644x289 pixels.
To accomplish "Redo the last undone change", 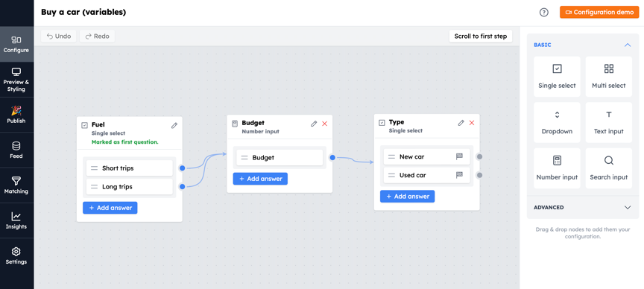I will pos(97,36).
